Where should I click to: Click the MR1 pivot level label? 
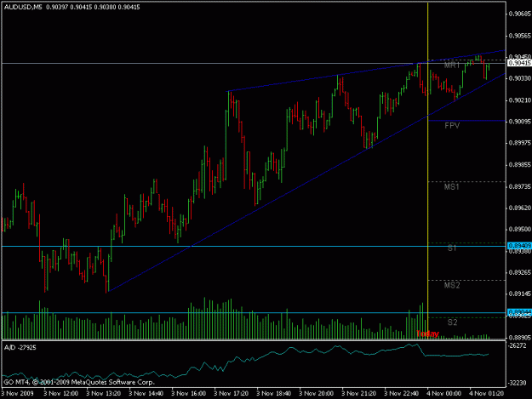452,66
